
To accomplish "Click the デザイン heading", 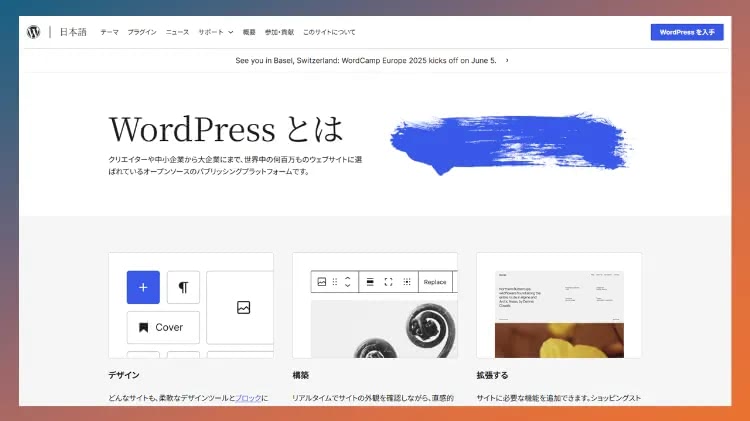I will click(x=124, y=375).
